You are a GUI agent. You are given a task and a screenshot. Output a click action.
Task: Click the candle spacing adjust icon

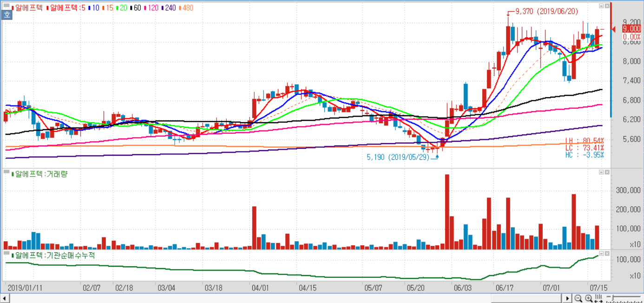click(x=598, y=298)
